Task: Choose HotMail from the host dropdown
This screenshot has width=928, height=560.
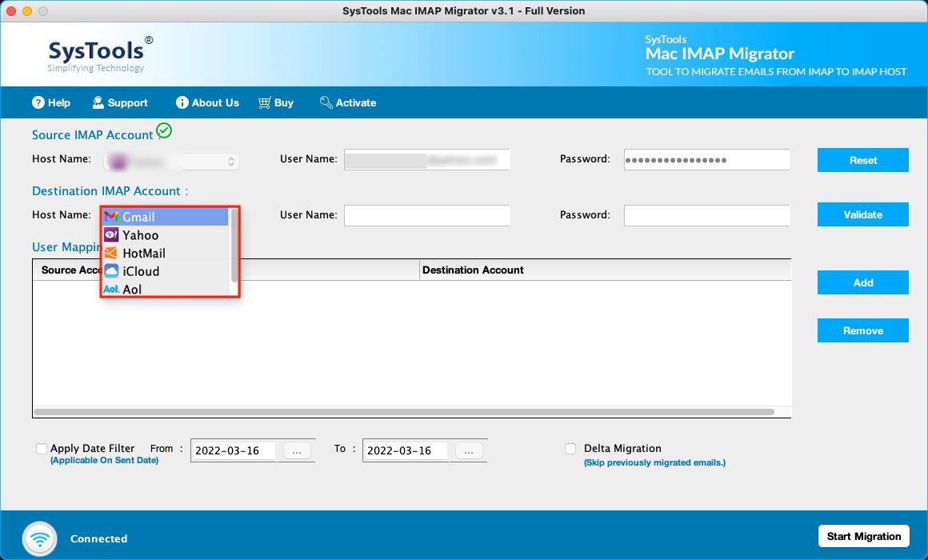Action: 166,253
